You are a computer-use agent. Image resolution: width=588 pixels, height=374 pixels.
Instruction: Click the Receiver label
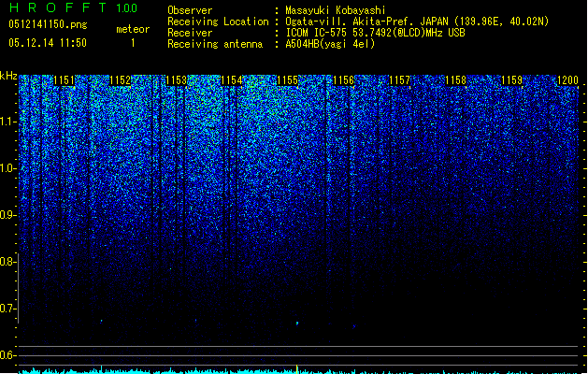tap(190, 33)
